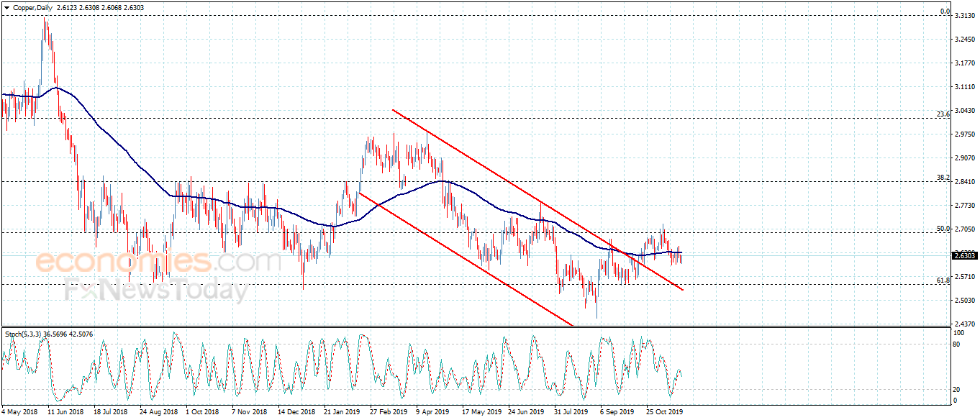Click the 9 Apr 2019 date label
The height and width of the screenshot is (420, 980).
coord(434,413)
